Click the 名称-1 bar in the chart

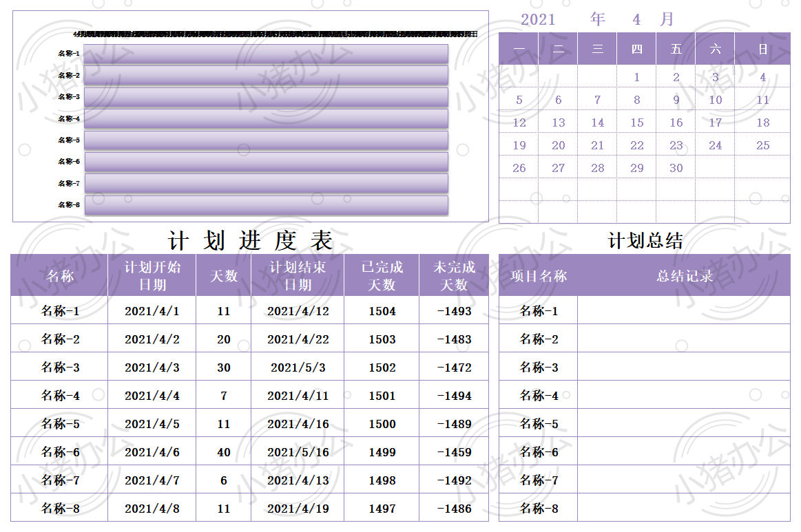[266, 54]
